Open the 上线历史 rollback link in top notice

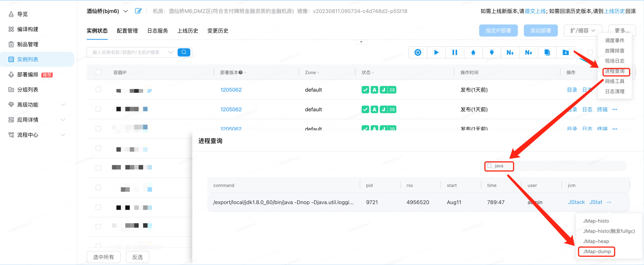click(614, 11)
